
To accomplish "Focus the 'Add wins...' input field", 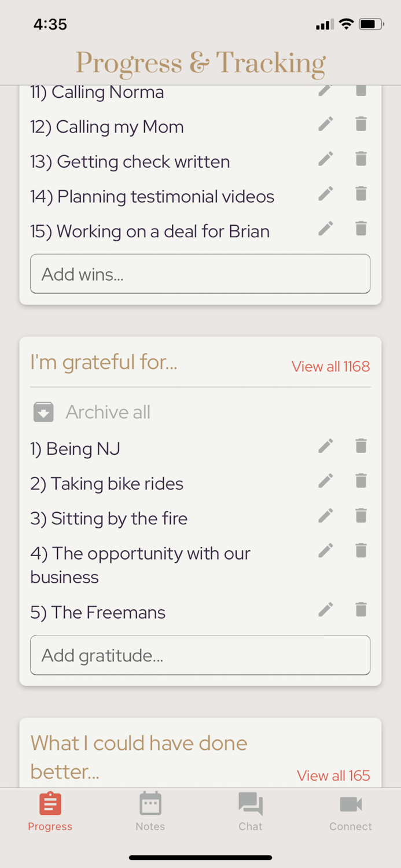I will 200,274.
